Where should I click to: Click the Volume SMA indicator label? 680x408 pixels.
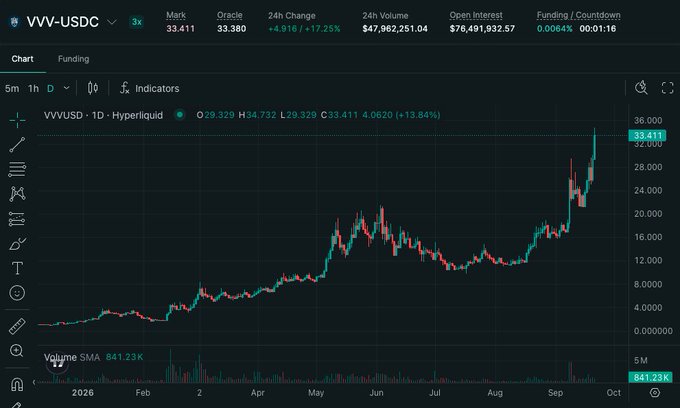click(x=72, y=357)
